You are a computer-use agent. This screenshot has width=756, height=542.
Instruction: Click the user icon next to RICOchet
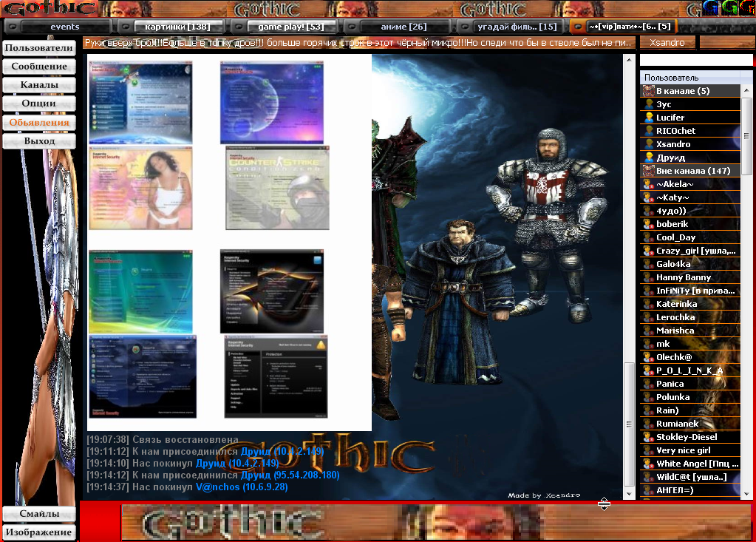pos(648,131)
